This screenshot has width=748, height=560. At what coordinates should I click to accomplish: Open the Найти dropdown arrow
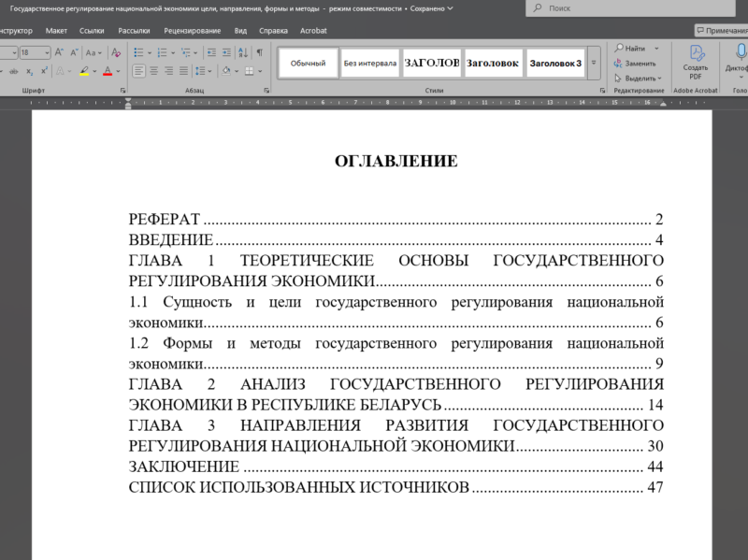pyautogui.click(x=656, y=49)
